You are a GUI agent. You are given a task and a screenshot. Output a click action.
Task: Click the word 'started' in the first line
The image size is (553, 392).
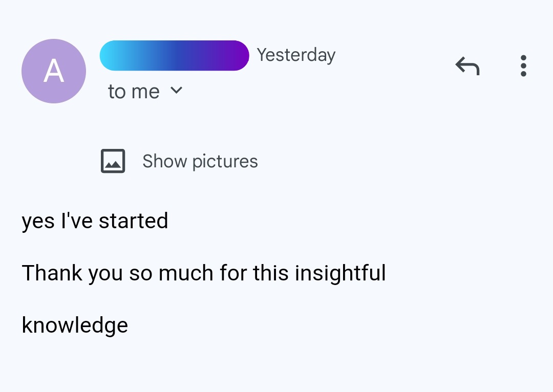pos(133,222)
